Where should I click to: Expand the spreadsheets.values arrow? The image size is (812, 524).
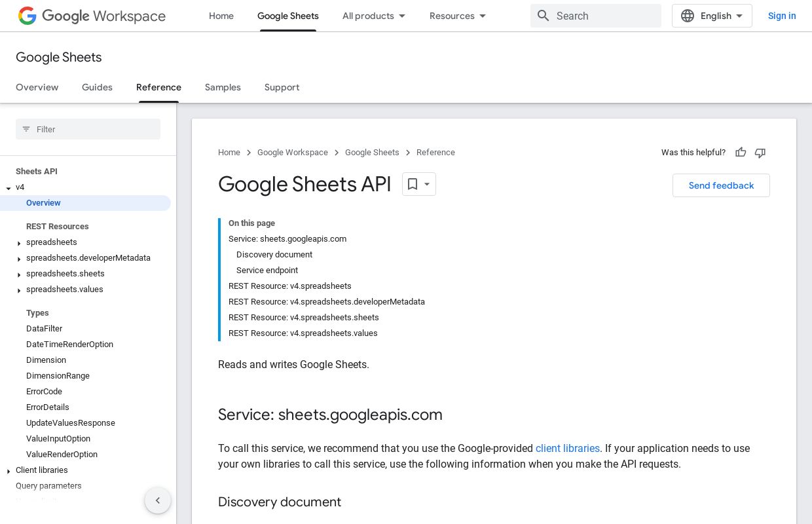tap(19, 290)
